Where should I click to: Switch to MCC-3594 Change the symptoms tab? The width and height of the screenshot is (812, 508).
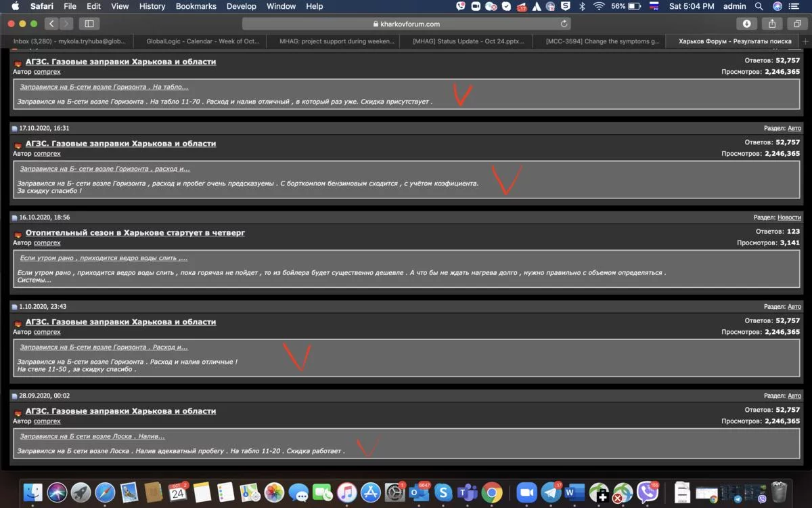tap(602, 41)
